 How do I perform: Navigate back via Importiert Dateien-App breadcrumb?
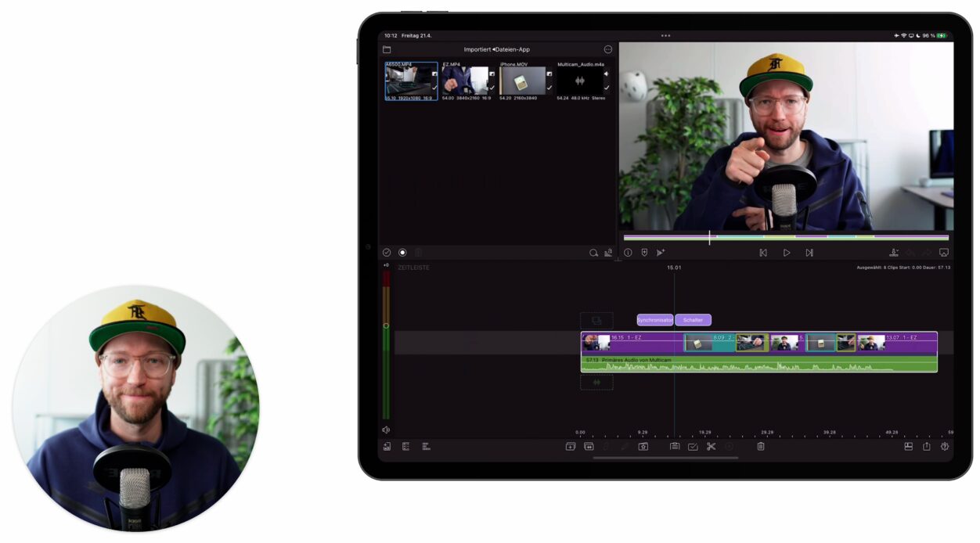(x=496, y=49)
